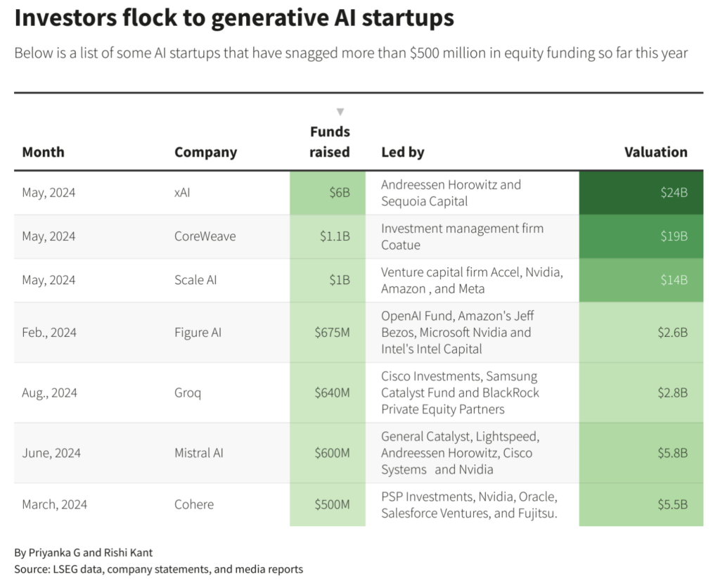
Task: Select the CoreWeave company cell
Action: pyautogui.click(x=205, y=236)
